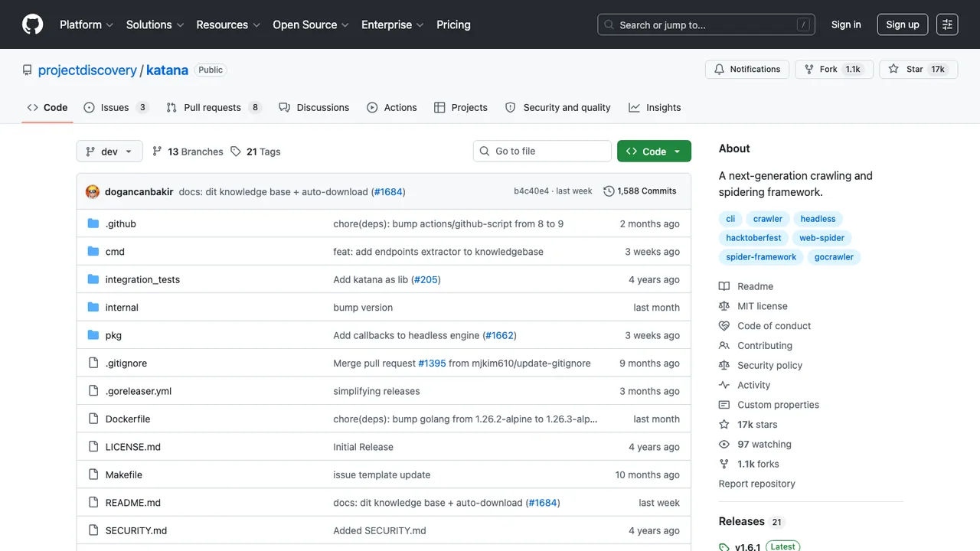This screenshot has height=551, width=980.
Task: Click the cmd folder icon
Action: pos(93,252)
